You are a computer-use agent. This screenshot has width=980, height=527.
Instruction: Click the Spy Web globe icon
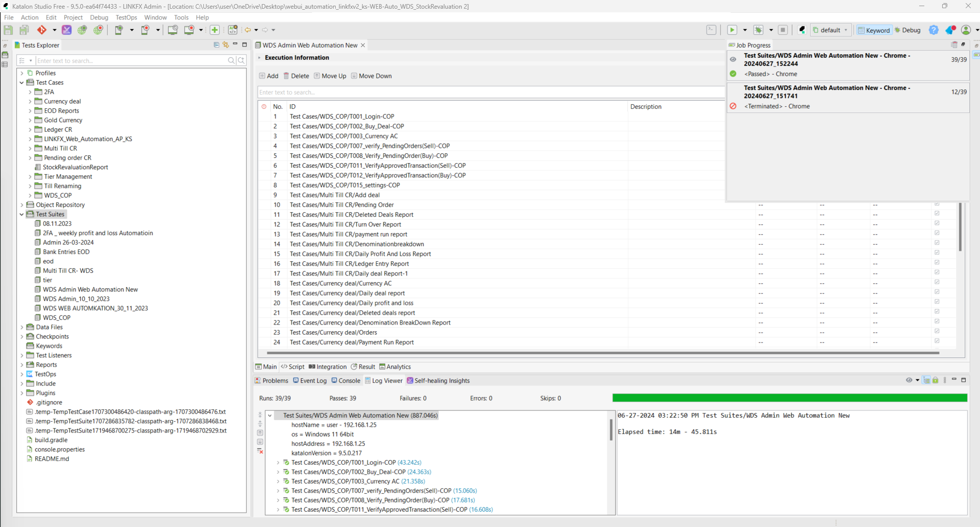(82, 30)
